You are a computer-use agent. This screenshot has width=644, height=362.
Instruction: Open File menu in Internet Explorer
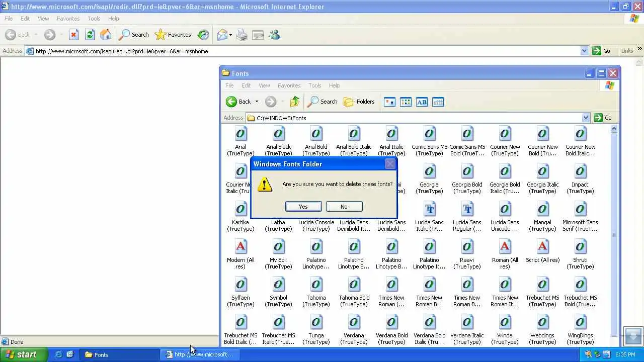[9, 19]
